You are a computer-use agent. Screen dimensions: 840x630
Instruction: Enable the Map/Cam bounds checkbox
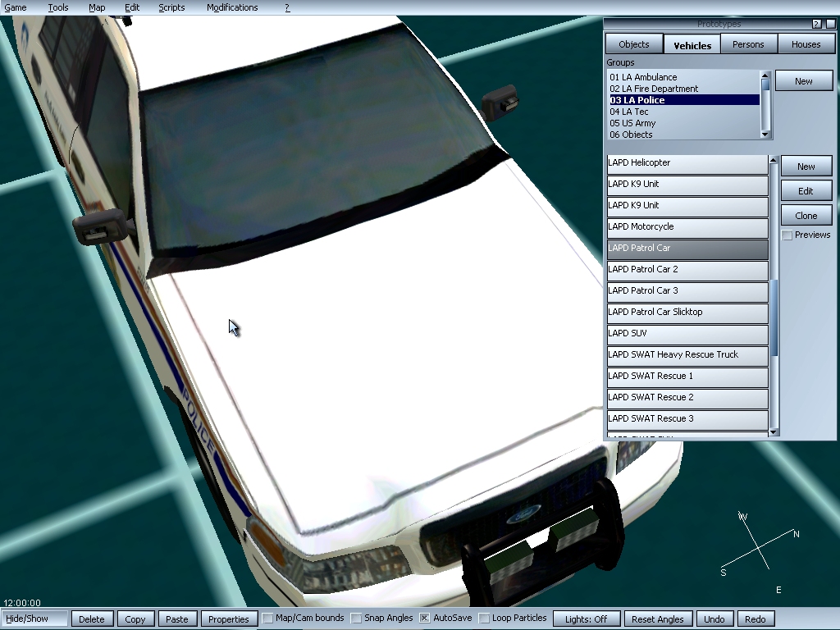pyautogui.click(x=268, y=619)
